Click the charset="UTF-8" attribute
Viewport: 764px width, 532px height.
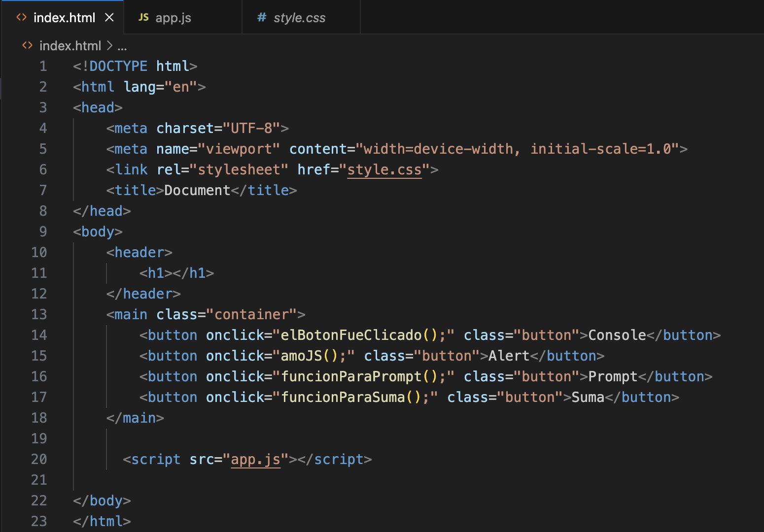[218, 129]
